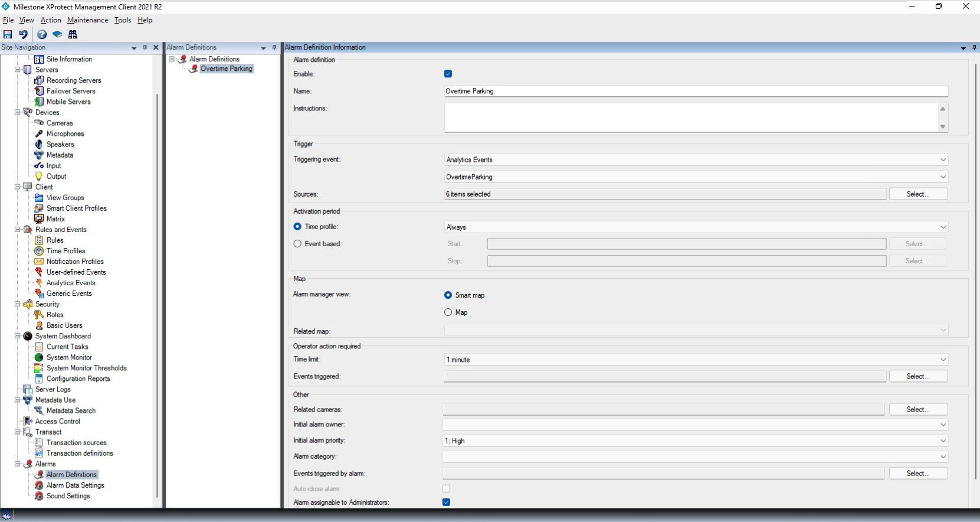Choose the Map radio button
Image resolution: width=980 pixels, height=522 pixels.
coord(448,312)
